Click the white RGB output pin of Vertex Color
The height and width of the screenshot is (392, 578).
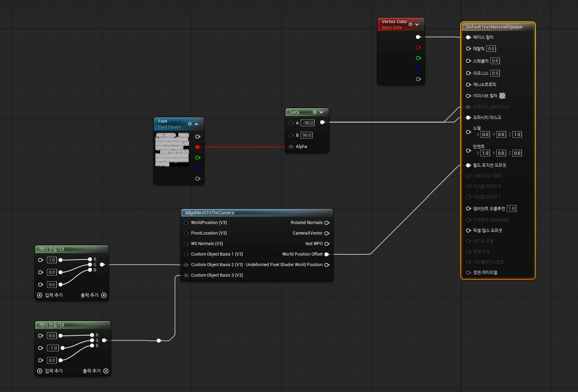[418, 37]
